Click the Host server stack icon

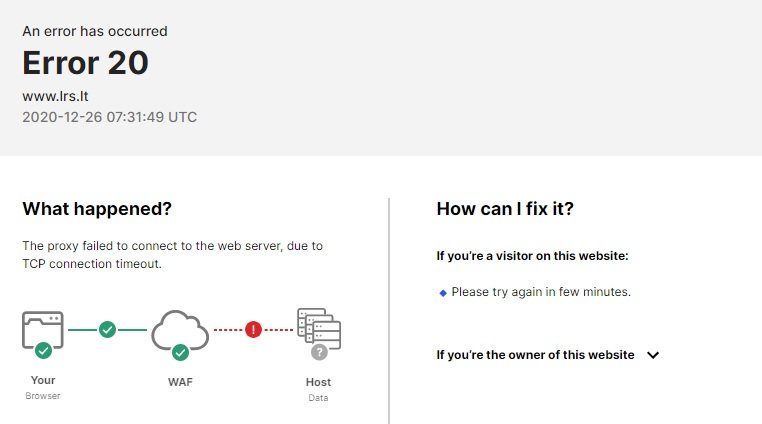[319, 328]
